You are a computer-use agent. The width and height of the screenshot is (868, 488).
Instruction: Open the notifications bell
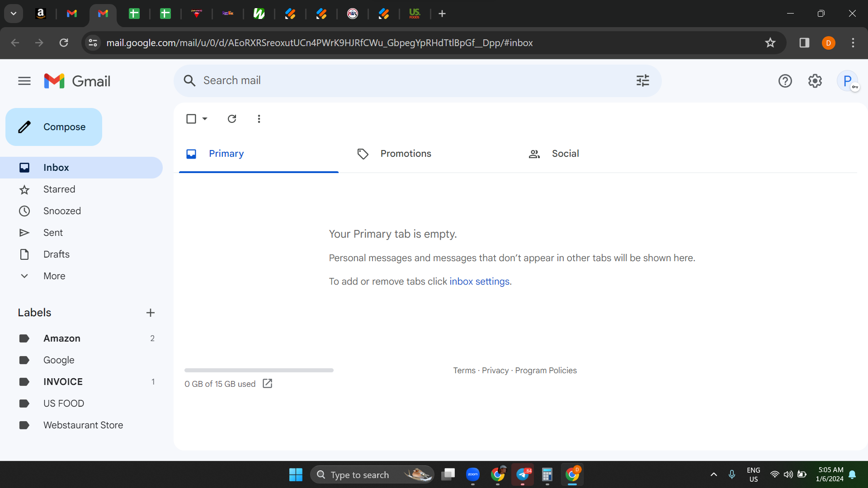pos(852,474)
